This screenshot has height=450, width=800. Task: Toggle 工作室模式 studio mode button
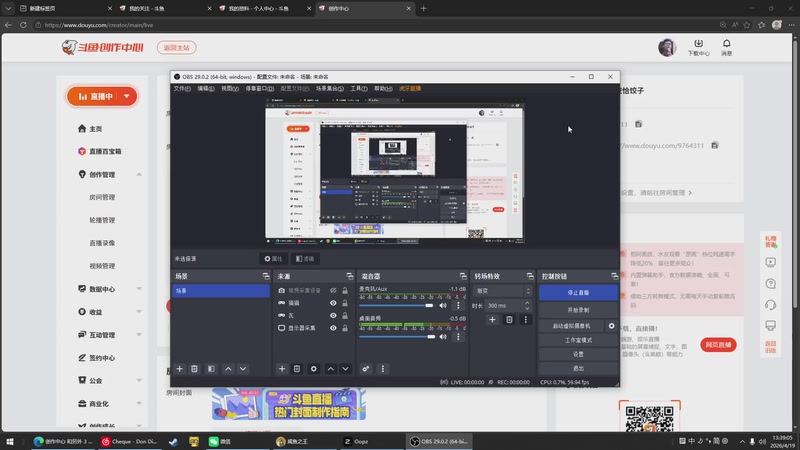tap(578, 340)
